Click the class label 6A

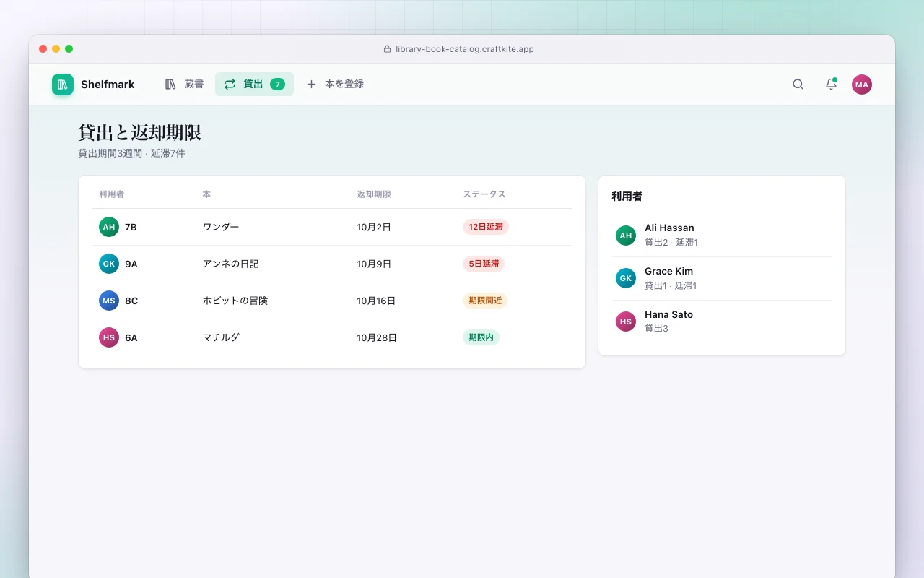click(x=131, y=337)
